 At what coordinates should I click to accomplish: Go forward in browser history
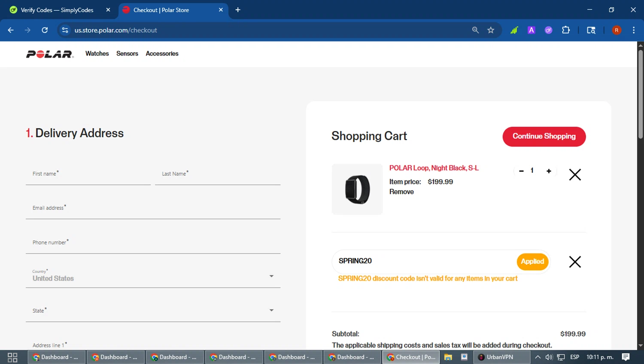click(x=27, y=30)
